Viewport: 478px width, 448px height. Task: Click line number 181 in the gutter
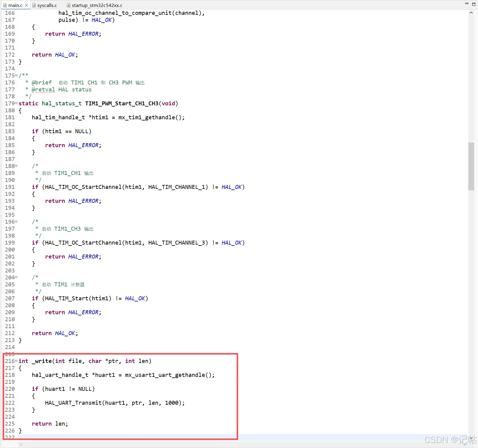point(10,117)
